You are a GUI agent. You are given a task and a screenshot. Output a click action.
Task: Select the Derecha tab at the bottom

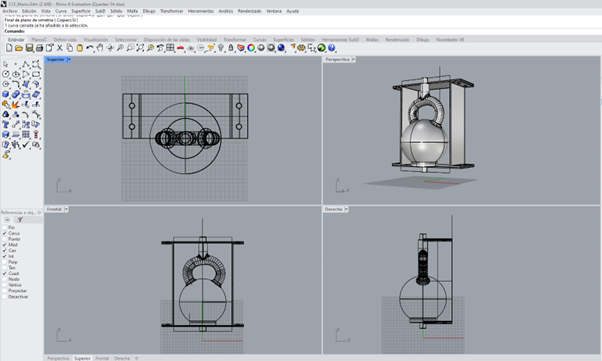click(122, 358)
